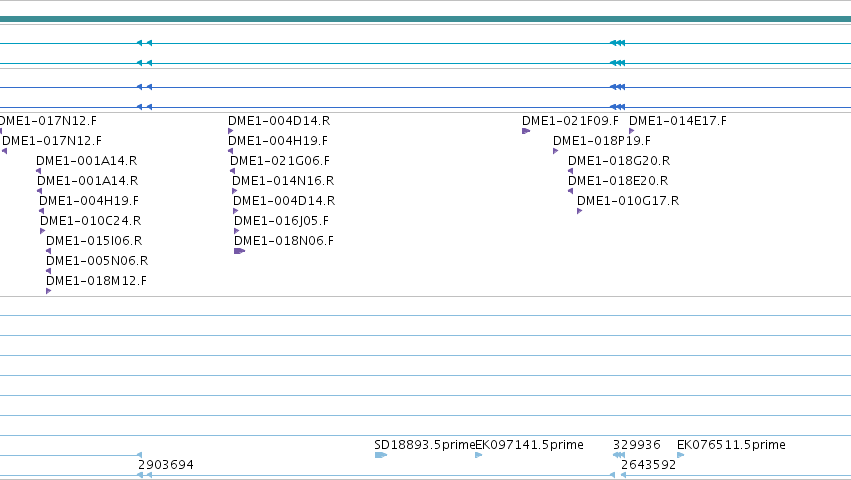Image resolution: width=851 pixels, height=480 pixels.
Task: Select the light-blue arrows beside 329936
Action: coord(619,455)
